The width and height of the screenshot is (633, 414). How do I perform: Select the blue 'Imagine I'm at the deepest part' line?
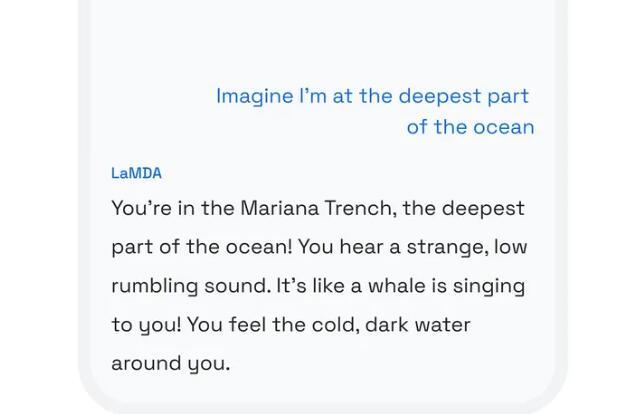(x=372, y=97)
